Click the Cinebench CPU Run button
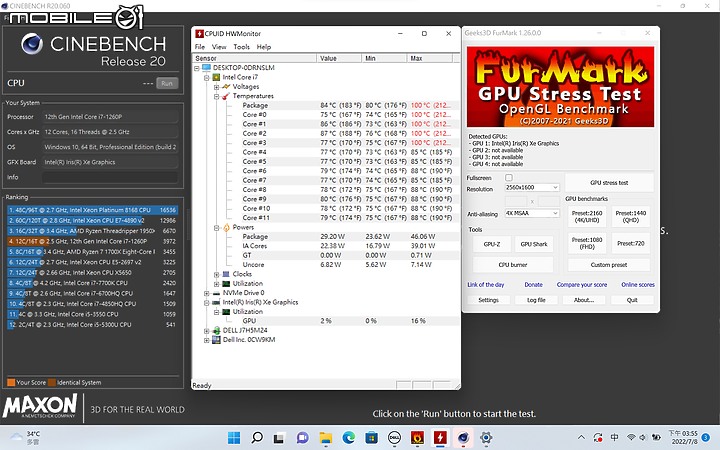720x450 pixels. (x=167, y=84)
